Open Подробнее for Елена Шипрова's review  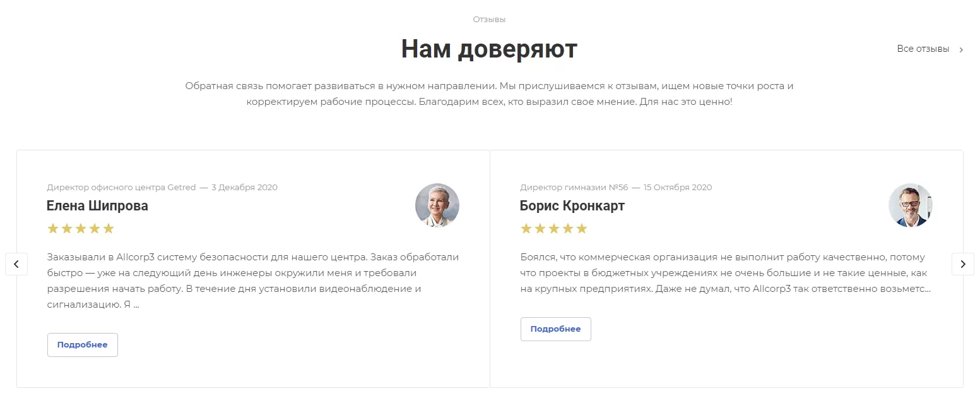pyautogui.click(x=83, y=345)
